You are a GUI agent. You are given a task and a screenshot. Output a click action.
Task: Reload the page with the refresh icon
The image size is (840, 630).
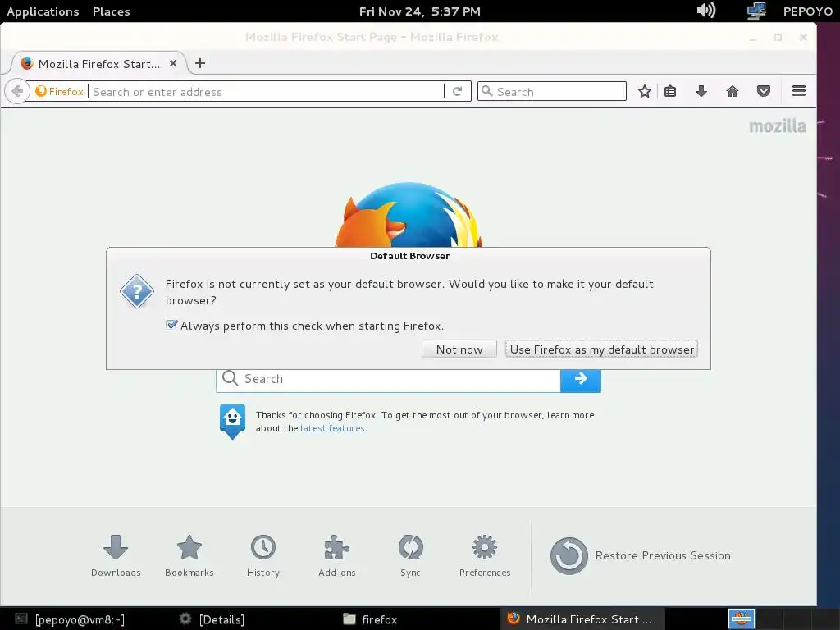[x=457, y=92]
